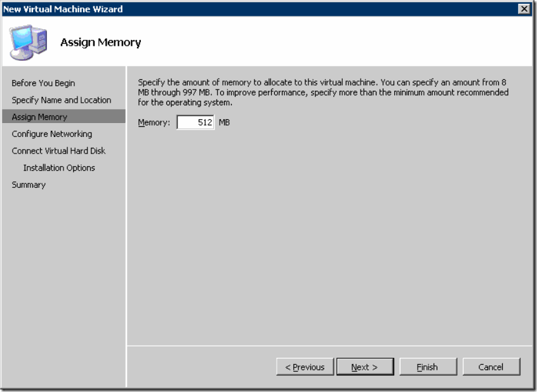This screenshot has width=537, height=392.
Task: Go back with the < Previous button
Action: tap(305, 367)
